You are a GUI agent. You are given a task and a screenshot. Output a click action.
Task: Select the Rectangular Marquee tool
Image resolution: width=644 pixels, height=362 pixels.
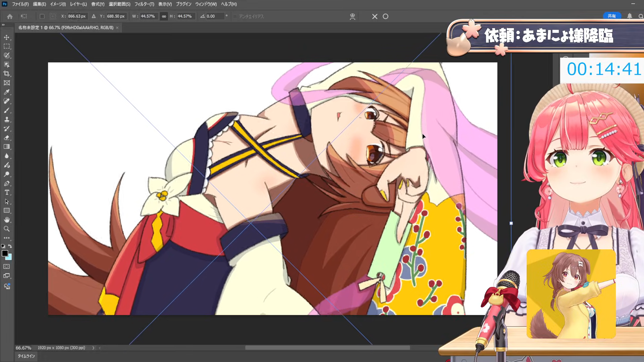coord(7,46)
